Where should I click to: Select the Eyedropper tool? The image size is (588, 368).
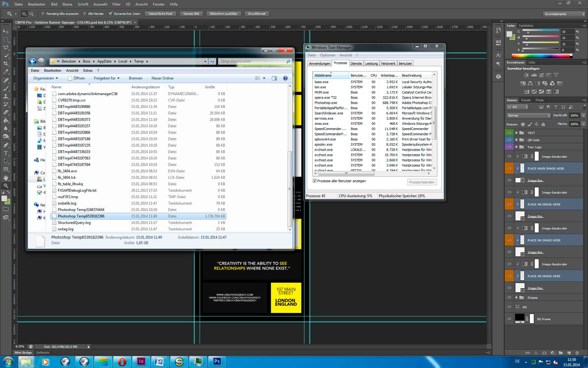tap(6, 72)
